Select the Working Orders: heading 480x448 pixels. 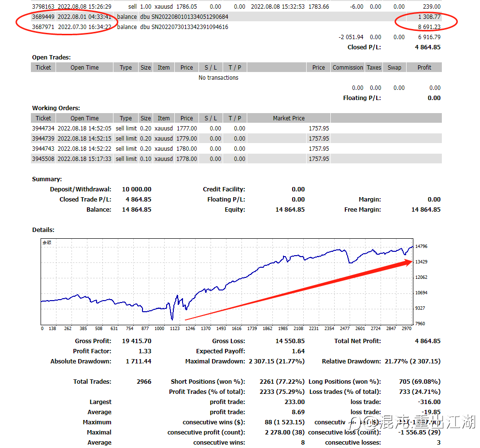[x=56, y=108]
